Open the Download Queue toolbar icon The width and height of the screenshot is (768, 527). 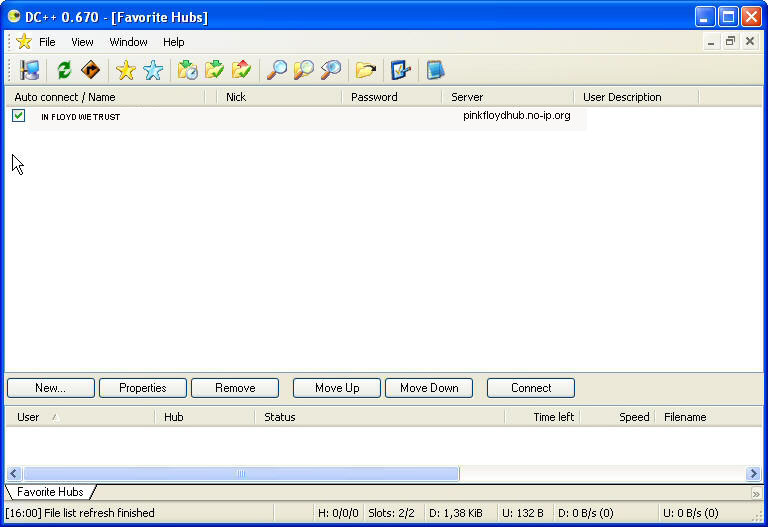pyautogui.click(x=187, y=70)
